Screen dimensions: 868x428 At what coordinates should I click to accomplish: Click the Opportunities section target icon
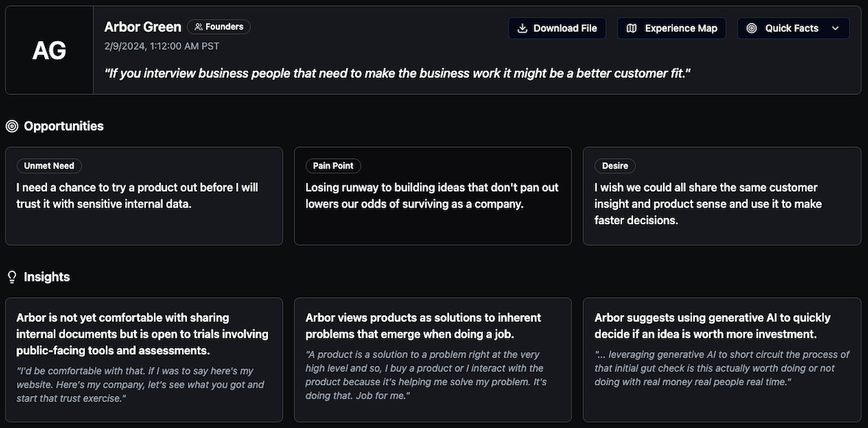tap(12, 126)
